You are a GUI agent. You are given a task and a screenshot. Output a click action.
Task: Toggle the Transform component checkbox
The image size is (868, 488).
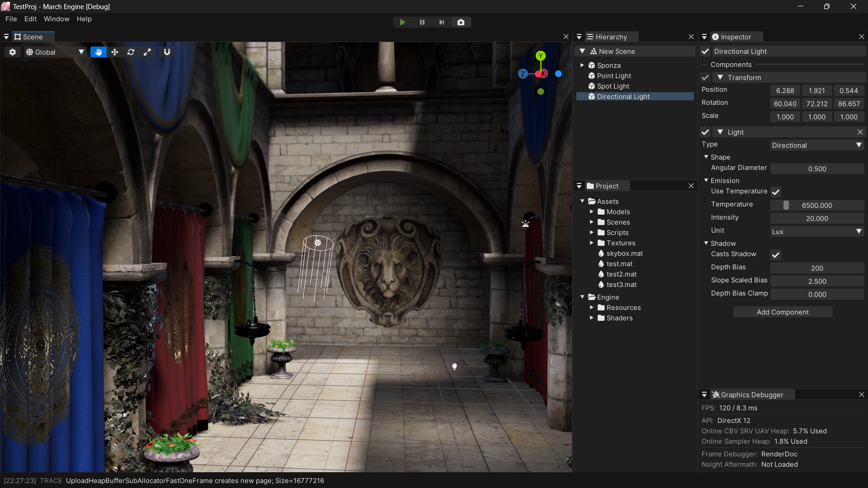[705, 77]
